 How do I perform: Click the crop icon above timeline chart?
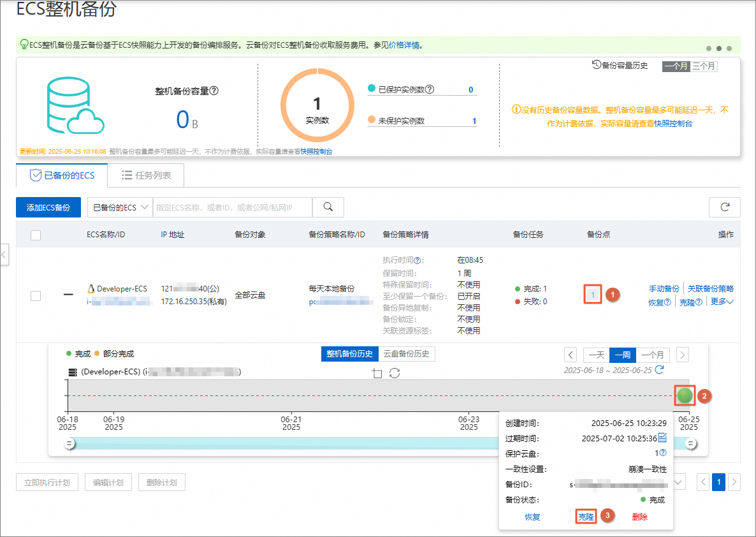[x=377, y=373]
